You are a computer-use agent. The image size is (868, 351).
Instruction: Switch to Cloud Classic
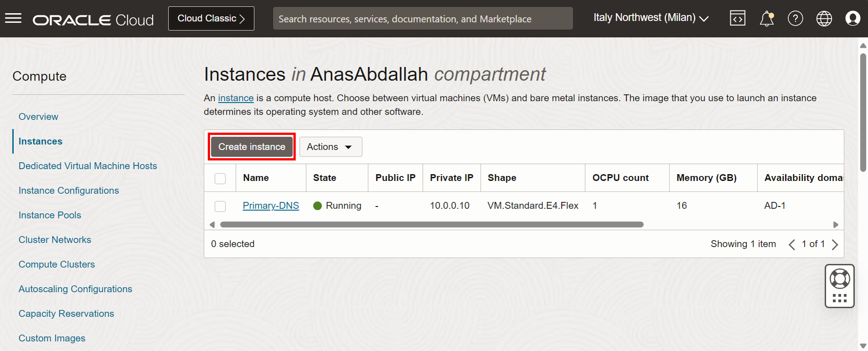coord(211,18)
